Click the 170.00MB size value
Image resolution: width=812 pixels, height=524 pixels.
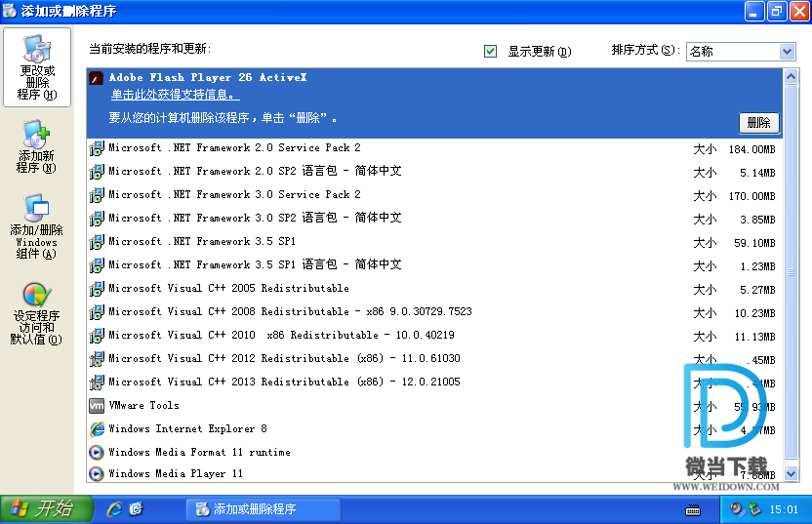751,196
